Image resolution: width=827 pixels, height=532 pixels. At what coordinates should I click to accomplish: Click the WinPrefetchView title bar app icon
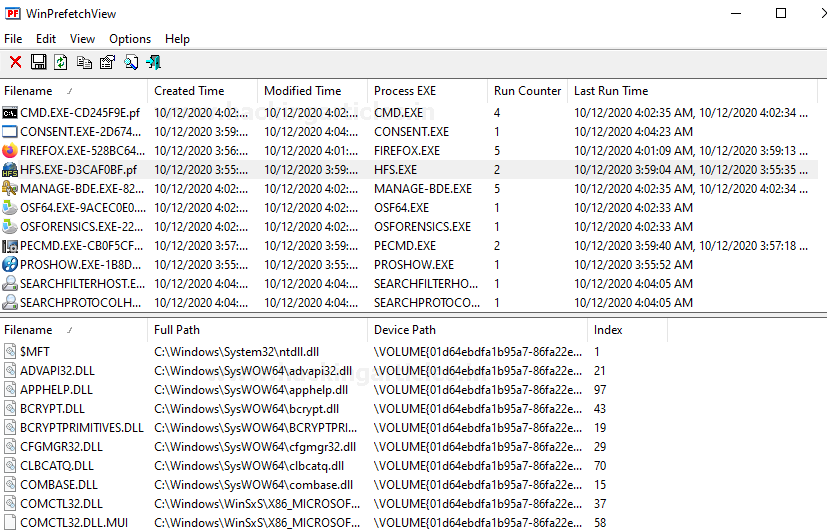(x=13, y=14)
